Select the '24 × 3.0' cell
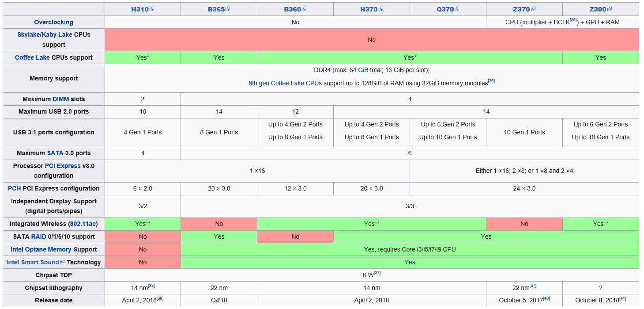The width and height of the screenshot is (644, 309). (x=524, y=188)
